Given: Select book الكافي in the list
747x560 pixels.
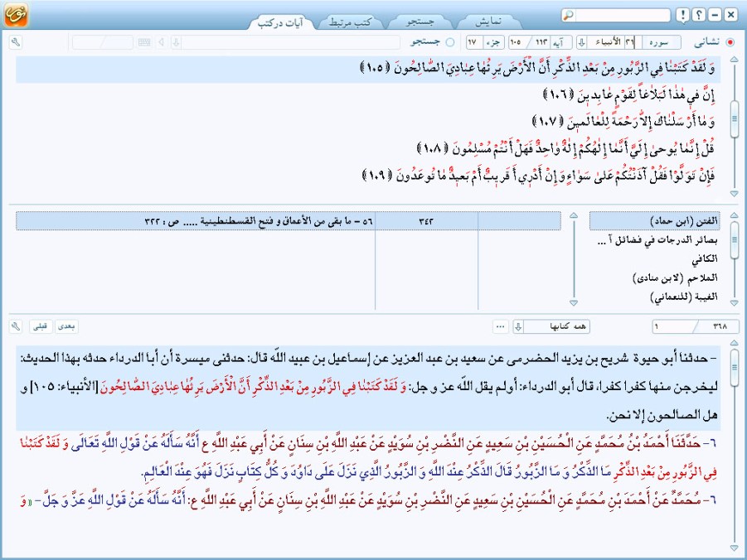Looking at the screenshot, I should 654,259.
